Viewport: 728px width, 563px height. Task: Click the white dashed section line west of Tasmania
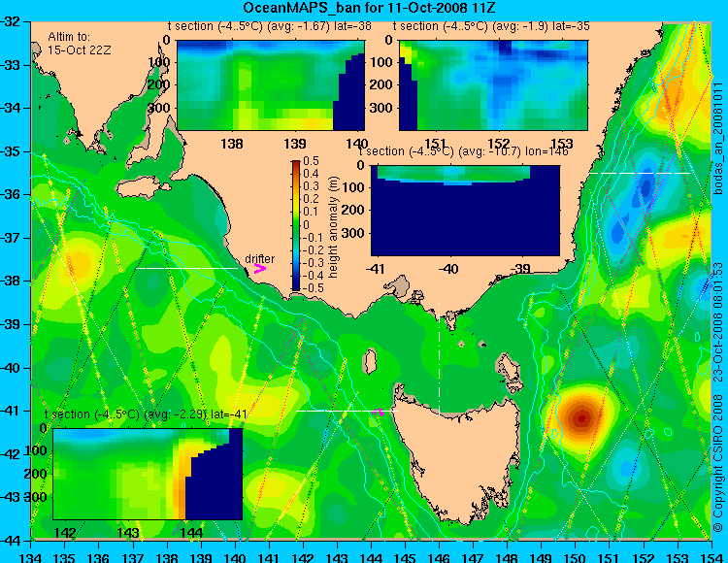click(x=347, y=411)
